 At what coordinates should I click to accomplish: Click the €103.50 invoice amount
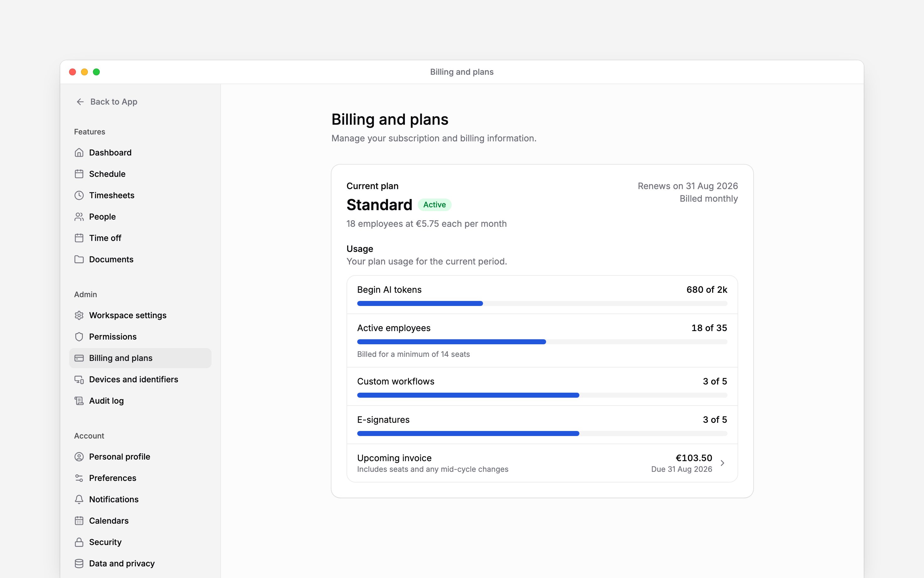[694, 458]
